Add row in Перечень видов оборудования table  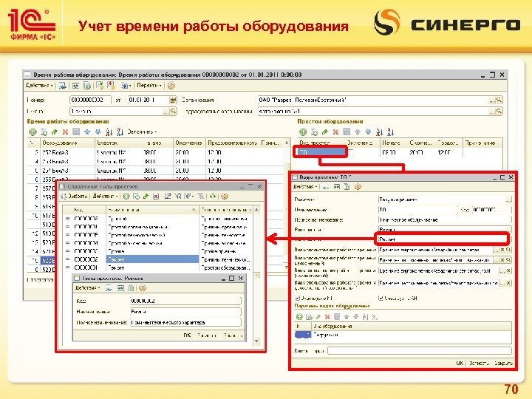(299, 317)
